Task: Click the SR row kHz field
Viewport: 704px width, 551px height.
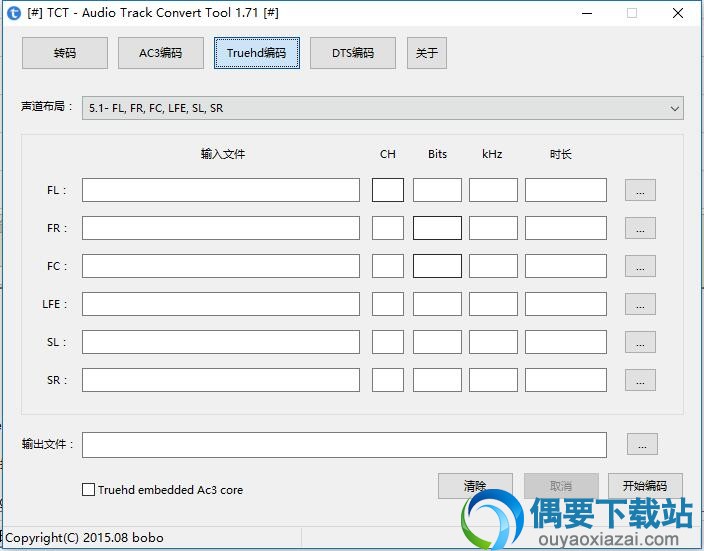Action: click(493, 380)
